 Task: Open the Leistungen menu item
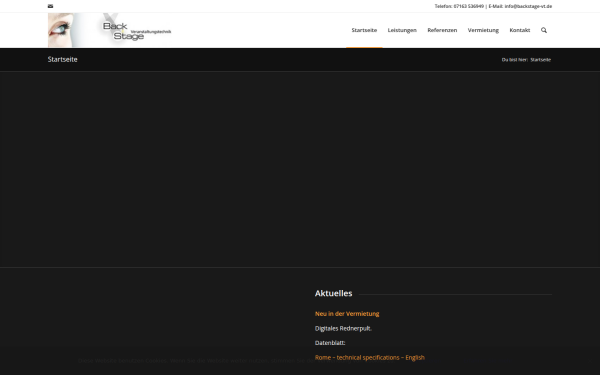402,30
